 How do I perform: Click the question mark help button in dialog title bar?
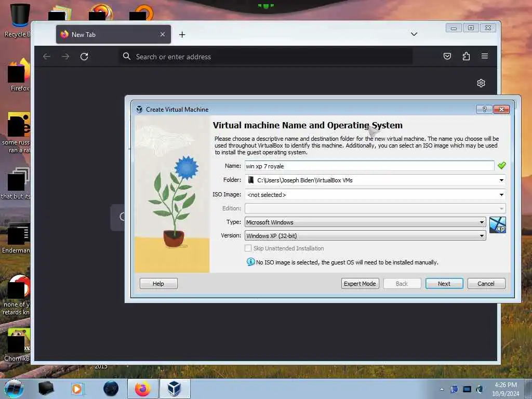pyautogui.click(x=484, y=109)
